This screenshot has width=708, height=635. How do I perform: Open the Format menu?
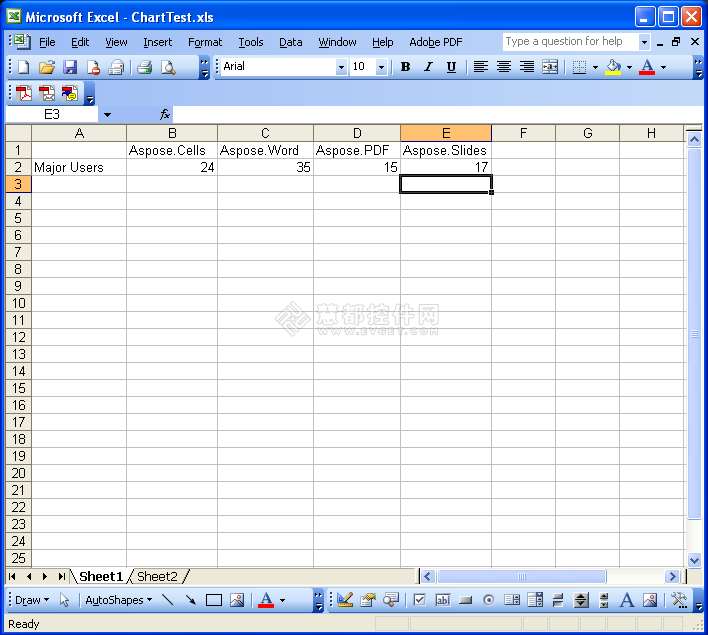tap(205, 42)
